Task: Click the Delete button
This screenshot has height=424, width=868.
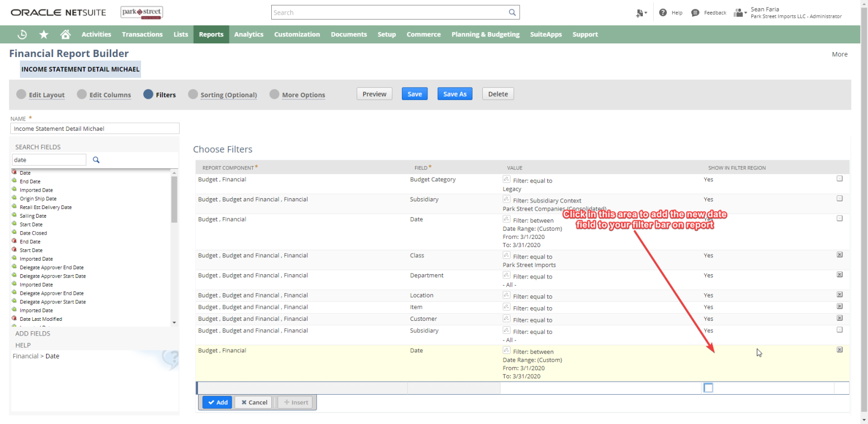Action: tap(498, 94)
